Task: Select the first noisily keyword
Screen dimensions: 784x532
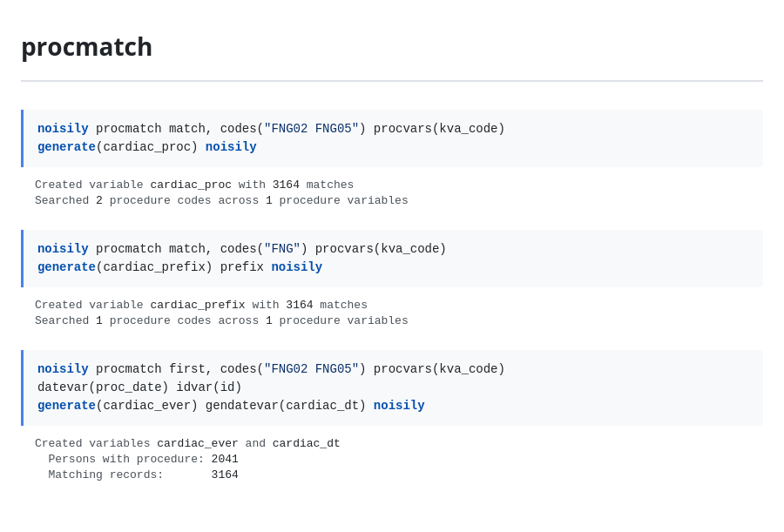Action: pyautogui.click(x=63, y=128)
